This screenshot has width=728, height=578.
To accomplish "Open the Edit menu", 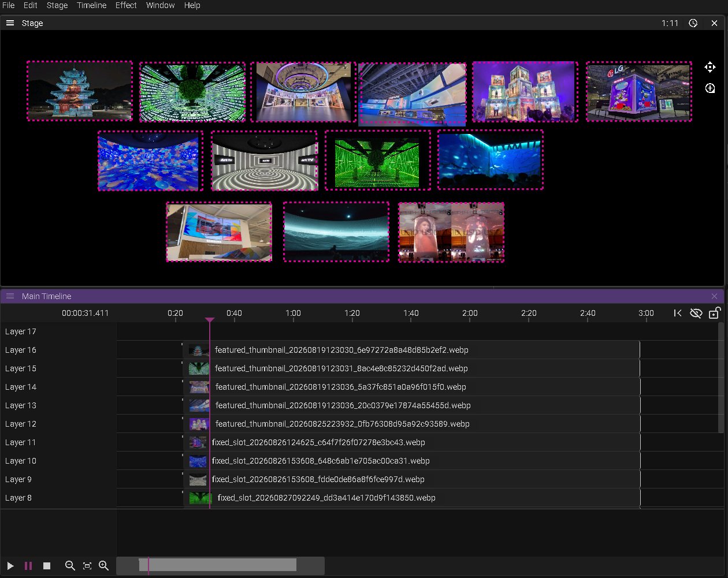I will (31, 5).
